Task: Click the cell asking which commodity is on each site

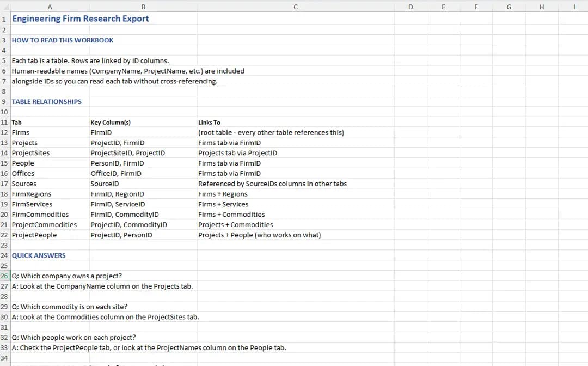Action: pyautogui.click(x=50, y=307)
